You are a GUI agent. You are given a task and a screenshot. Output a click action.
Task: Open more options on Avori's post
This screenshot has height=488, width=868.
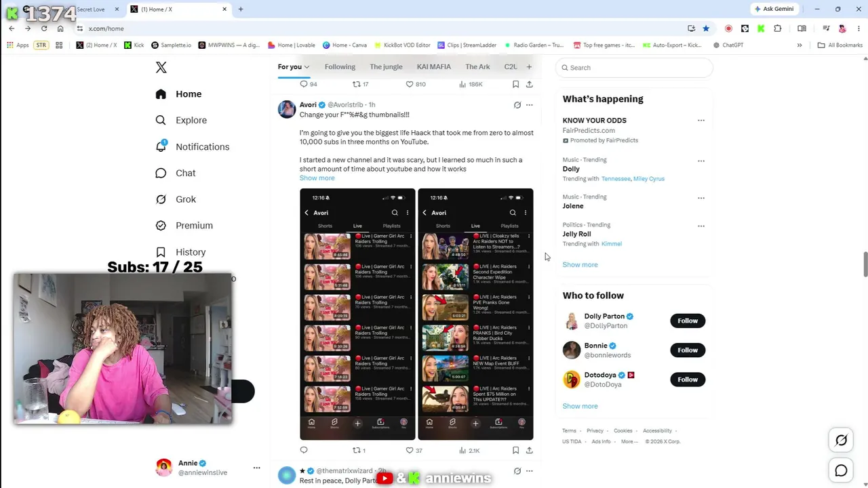[530, 105]
